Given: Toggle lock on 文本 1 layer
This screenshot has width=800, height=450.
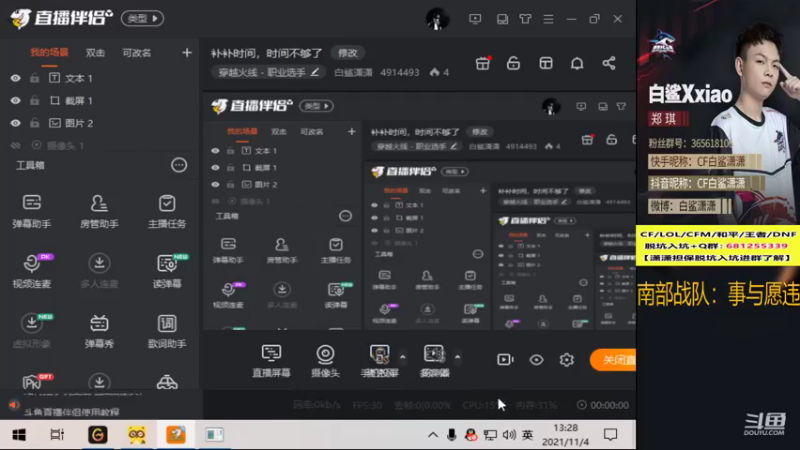Looking at the screenshot, I should [34, 78].
